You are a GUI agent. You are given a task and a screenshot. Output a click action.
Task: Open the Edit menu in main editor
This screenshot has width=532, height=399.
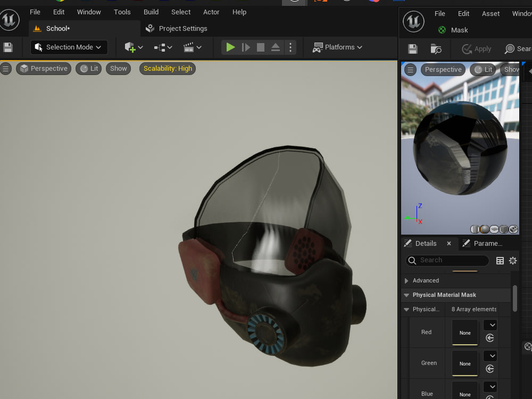pyautogui.click(x=59, y=12)
